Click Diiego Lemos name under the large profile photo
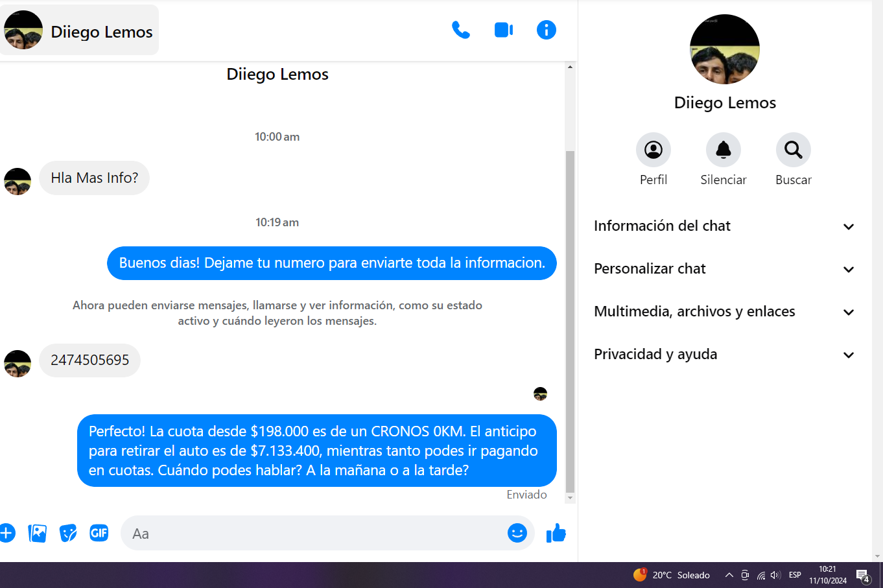 coord(725,102)
